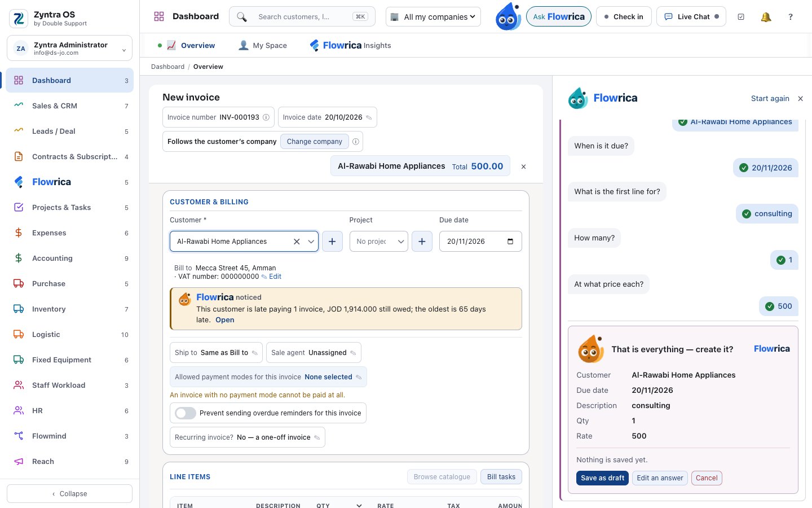This screenshot has width=812, height=508.
Task: Cancel the Flowrica invoice draft
Action: click(x=707, y=478)
